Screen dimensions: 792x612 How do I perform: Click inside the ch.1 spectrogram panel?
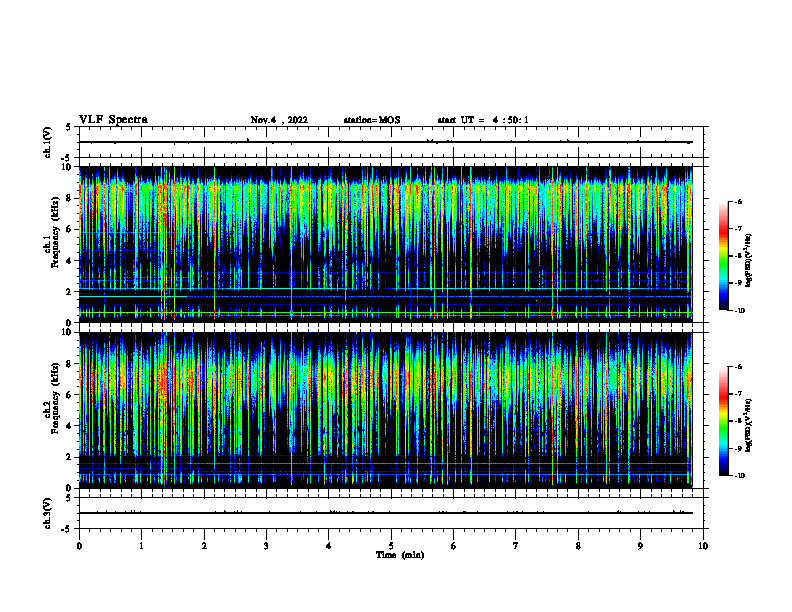386,244
